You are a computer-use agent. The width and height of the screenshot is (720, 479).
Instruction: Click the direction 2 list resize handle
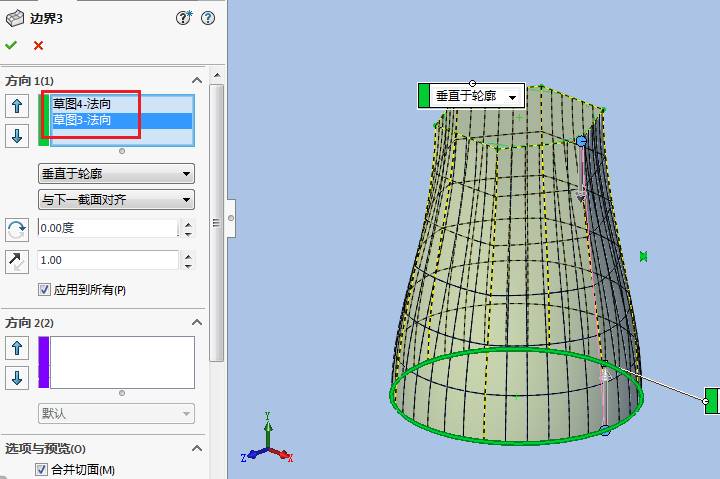(x=122, y=393)
